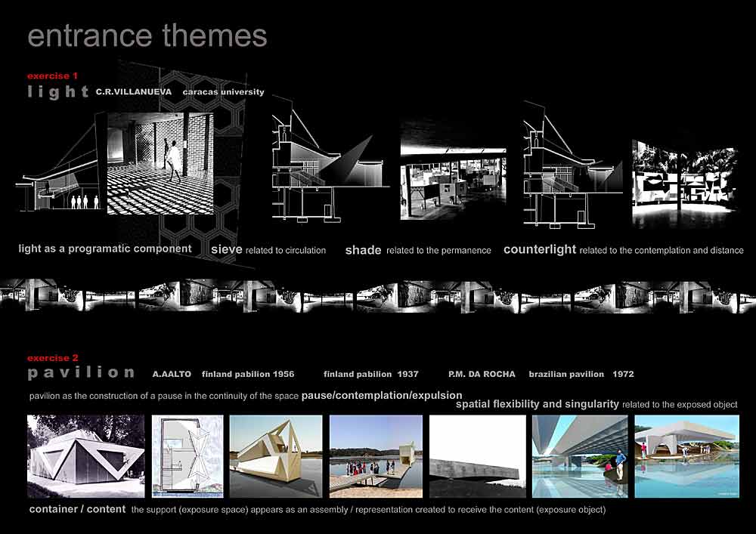Screen dimensions: 756x534
Task: Select the red "exercise 2" label
Action: pyautogui.click(x=52, y=357)
